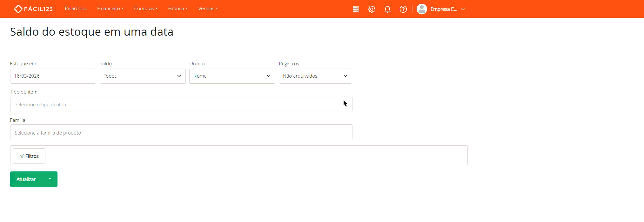This screenshot has width=644, height=222.
Task: Click the Filtros button
Action: [x=29, y=156]
